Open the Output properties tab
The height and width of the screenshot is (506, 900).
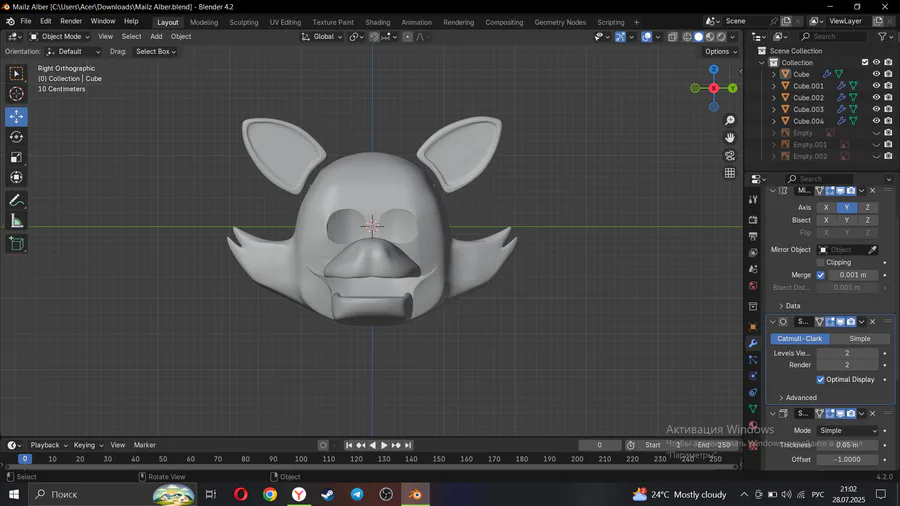753,236
